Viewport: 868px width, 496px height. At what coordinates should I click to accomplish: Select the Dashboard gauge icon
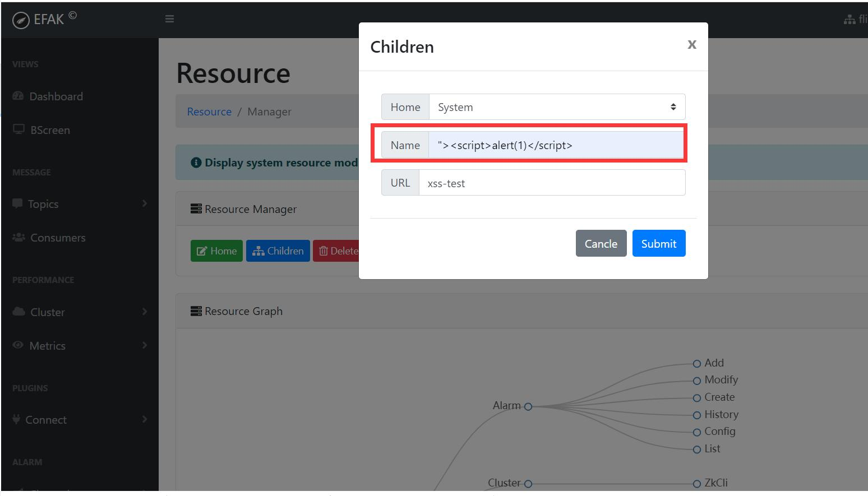18,96
